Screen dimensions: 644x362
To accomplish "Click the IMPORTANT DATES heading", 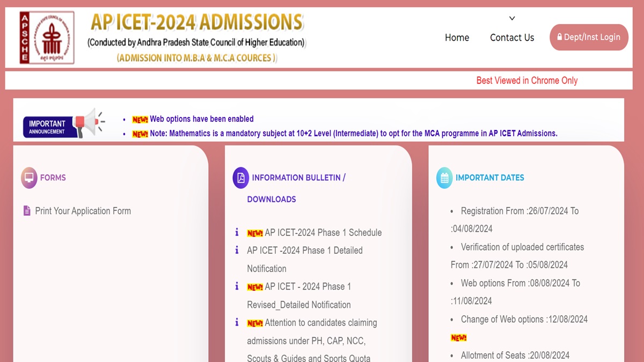I will 490,178.
